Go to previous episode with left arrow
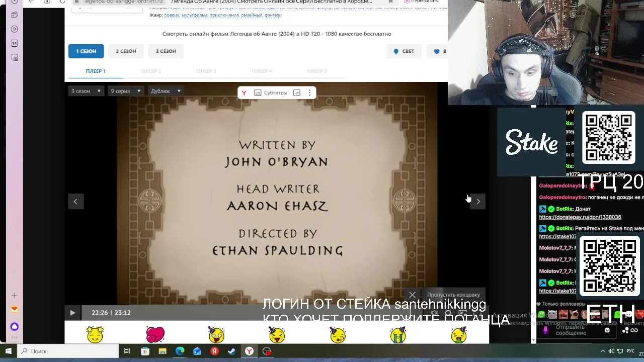644x362 pixels. tap(75, 202)
